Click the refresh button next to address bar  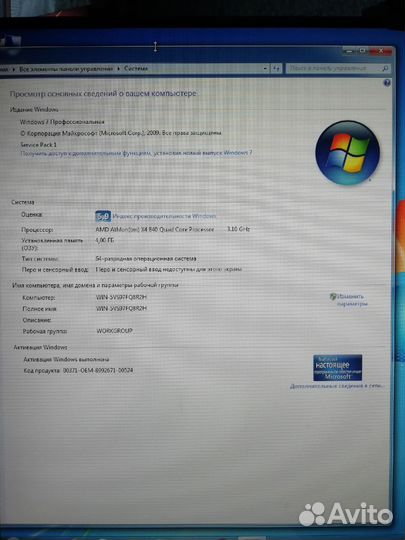(x=276, y=69)
